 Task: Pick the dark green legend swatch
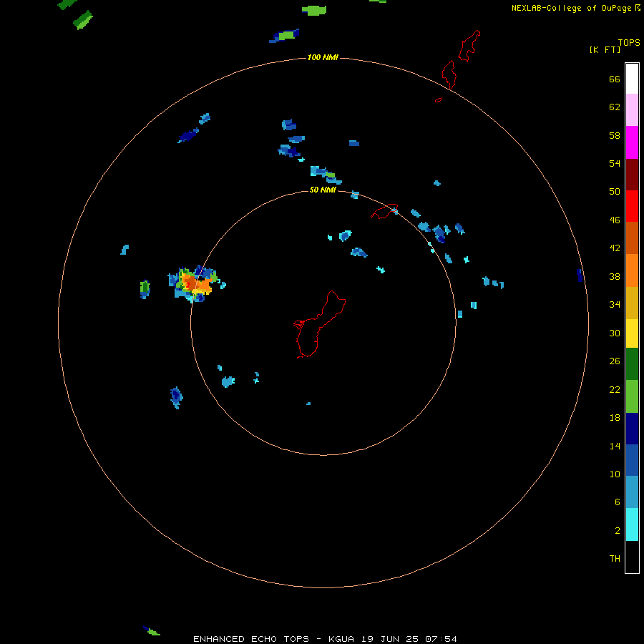tap(632, 364)
